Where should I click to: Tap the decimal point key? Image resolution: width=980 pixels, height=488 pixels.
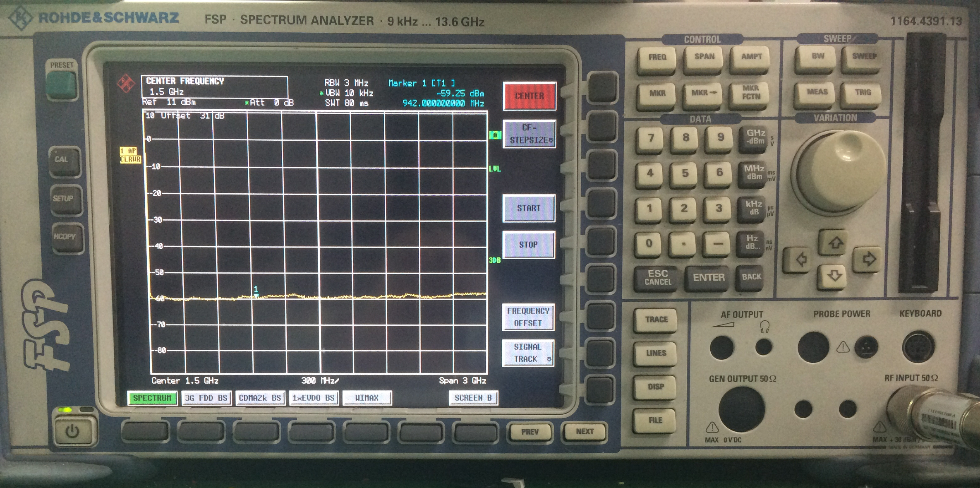click(x=683, y=244)
